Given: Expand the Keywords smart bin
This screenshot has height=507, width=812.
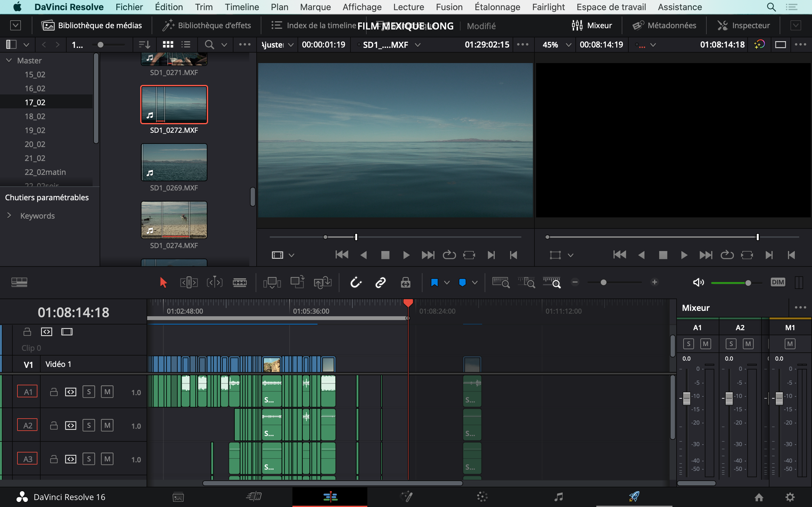Looking at the screenshot, I should point(9,215).
